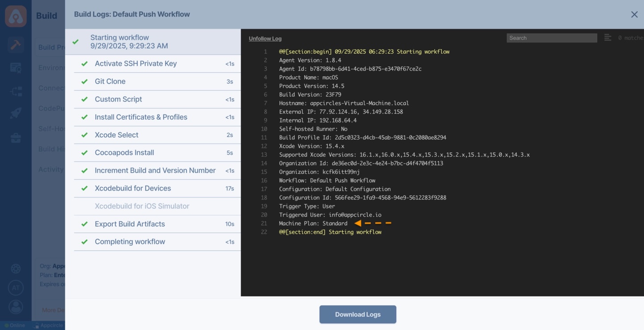Open the Xcode Select step log

pyautogui.click(x=116, y=135)
